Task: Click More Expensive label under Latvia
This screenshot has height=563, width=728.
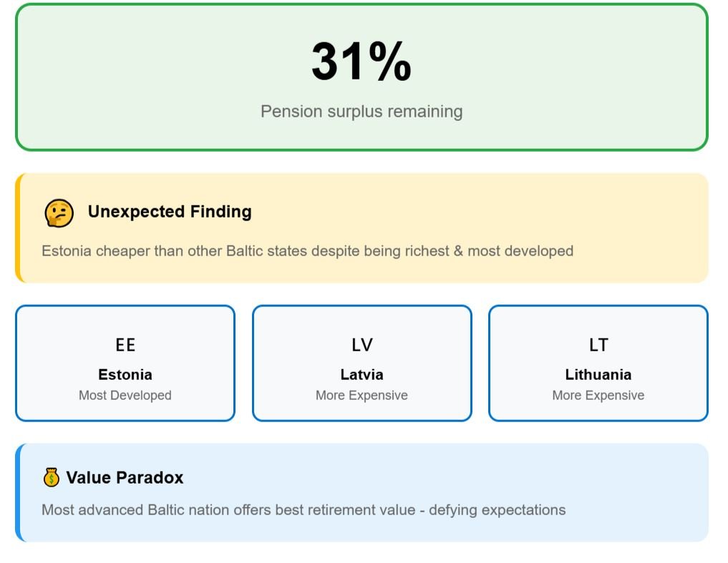Action: click(x=361, y=396)
